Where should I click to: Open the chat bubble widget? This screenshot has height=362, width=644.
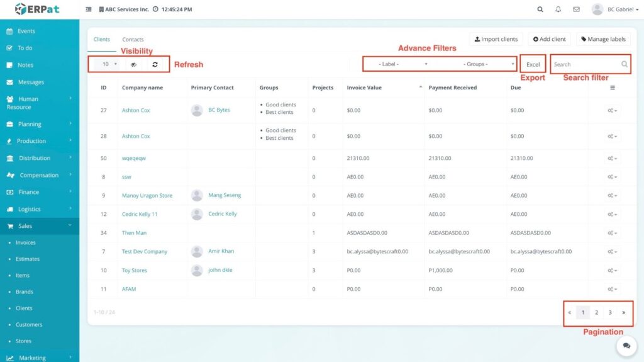point(626,346)
